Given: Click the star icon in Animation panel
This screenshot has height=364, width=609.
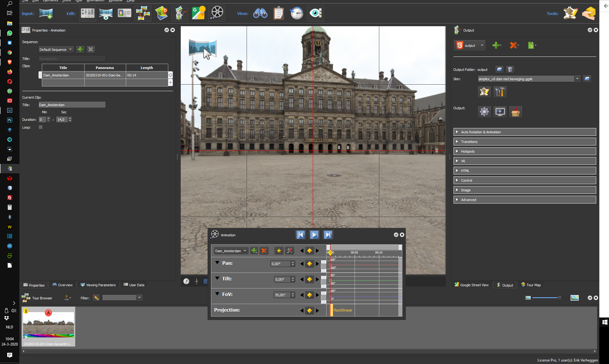Looking at the screenshot, I should coord(279,251).
